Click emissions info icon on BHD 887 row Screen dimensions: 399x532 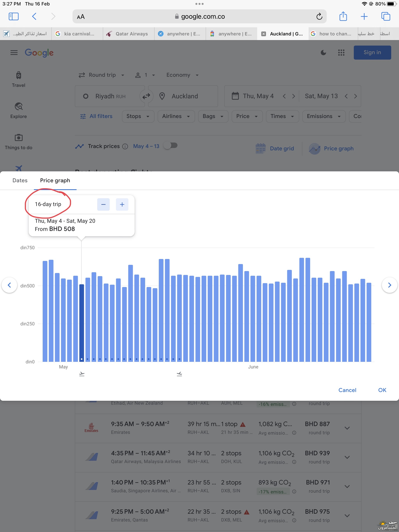(x=294, y=433)
